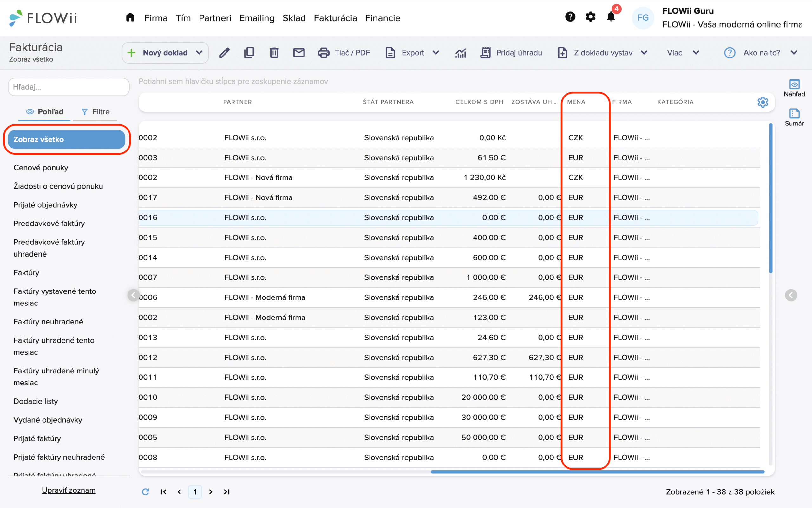
Task: Select the Vydané objednávky view
Action: click(x=48, y=420)
